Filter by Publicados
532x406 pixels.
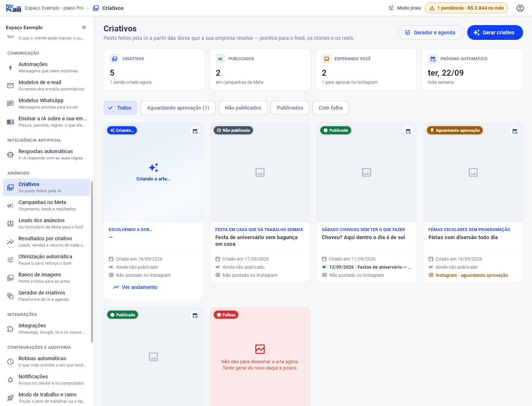(x=290, y=108)
